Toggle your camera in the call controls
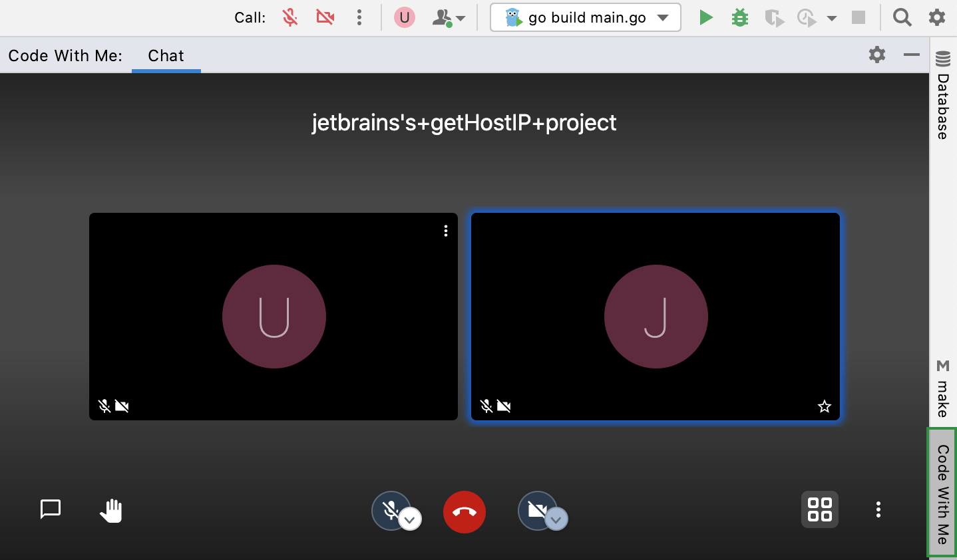Viewport: 957px width, 560px height. pos(536,509)
